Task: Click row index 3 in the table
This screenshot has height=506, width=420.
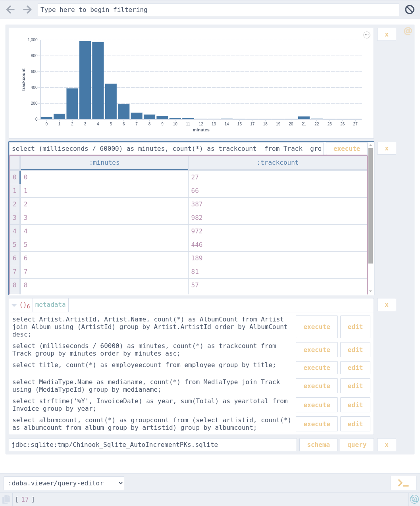Action: 15,217
